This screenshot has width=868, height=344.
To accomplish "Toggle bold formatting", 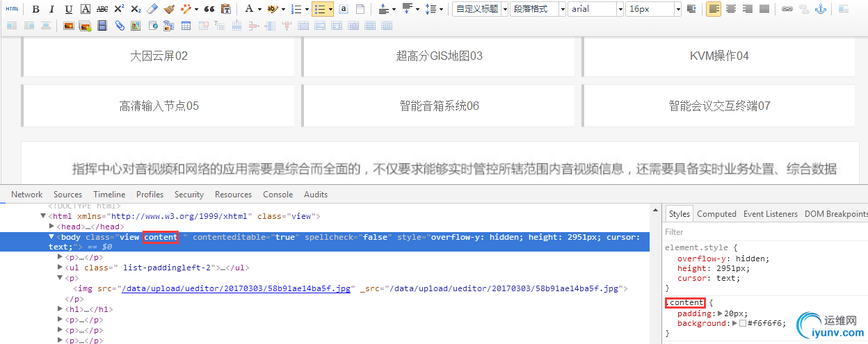I will tap(35, 9).
